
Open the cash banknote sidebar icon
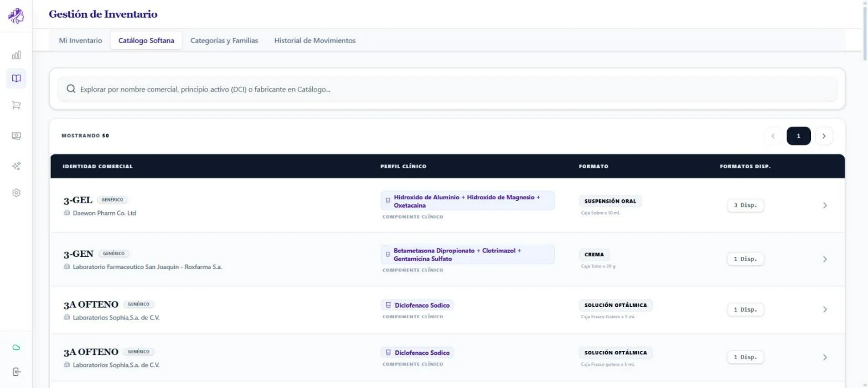pyautogui.click(x=16, y=136)
